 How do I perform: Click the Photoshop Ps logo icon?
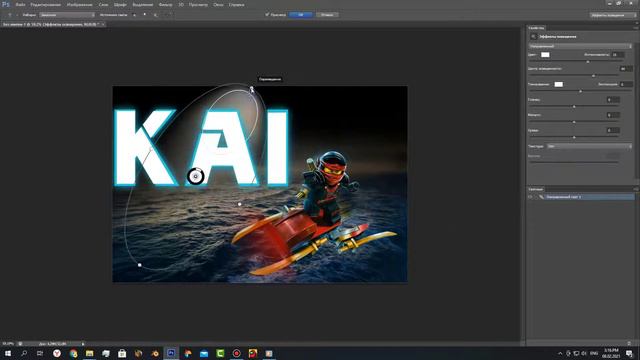pos(6,4)
